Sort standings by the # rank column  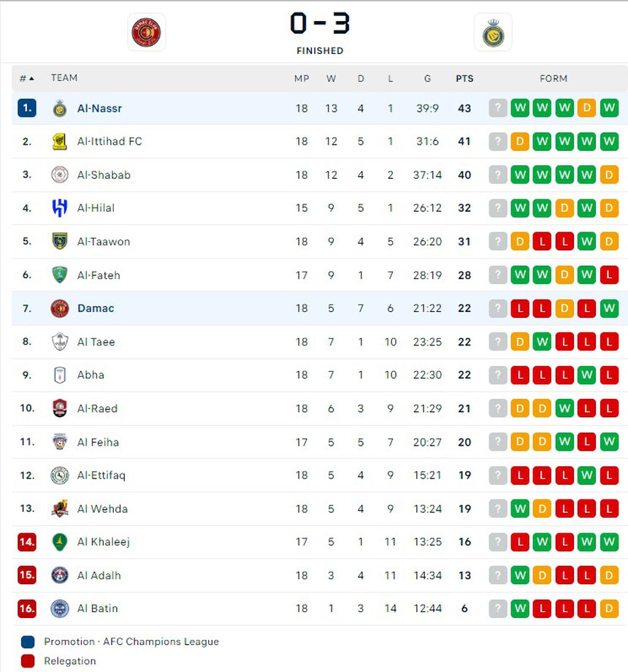tap(26, 78)
